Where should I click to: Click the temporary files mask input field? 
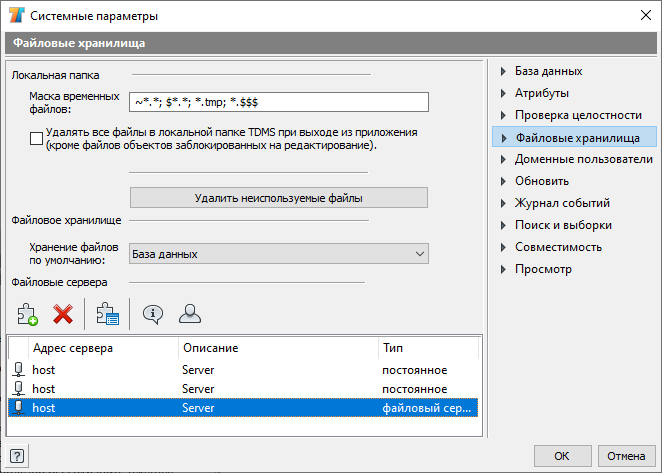279,102
